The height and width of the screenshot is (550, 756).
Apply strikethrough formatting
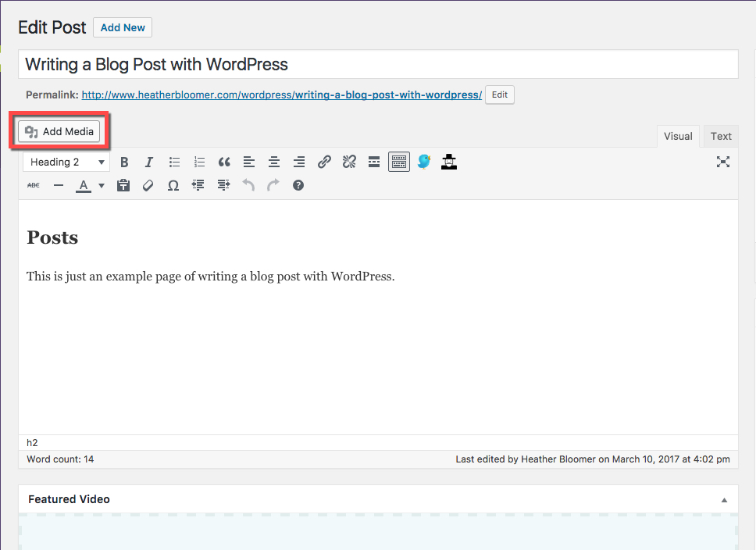pyautogui.click(x=34, y=185)
